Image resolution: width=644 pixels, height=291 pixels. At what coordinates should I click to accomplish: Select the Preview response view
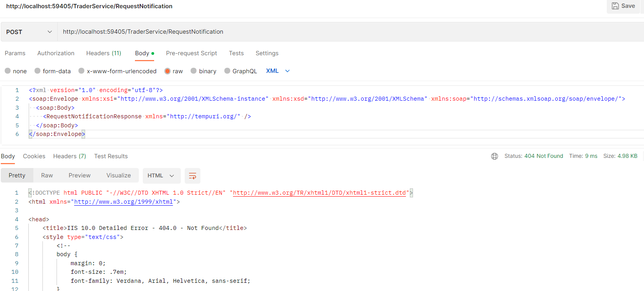pos(80,175)
